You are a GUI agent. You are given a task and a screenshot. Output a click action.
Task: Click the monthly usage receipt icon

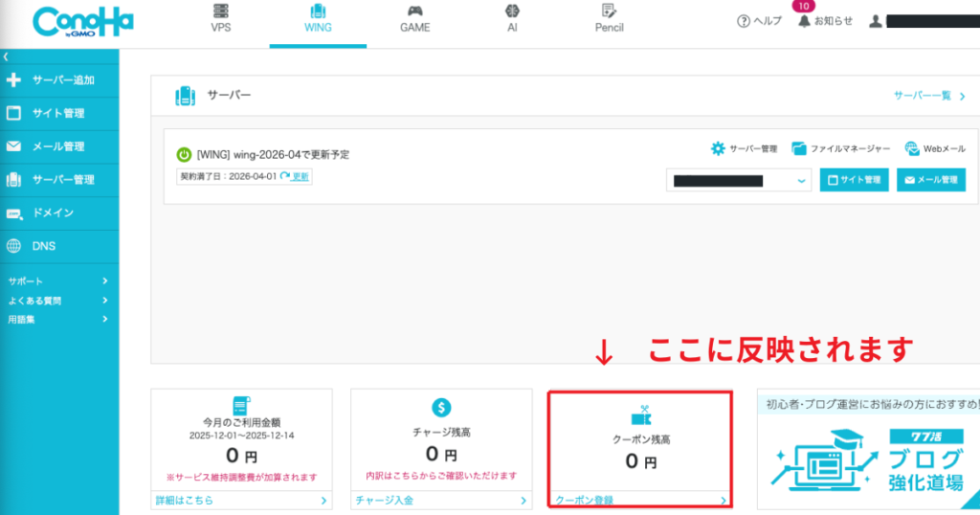241,406
